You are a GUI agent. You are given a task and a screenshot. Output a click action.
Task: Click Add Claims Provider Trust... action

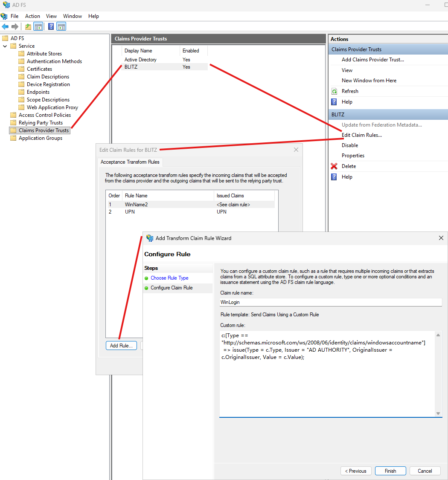click(372, 60)
